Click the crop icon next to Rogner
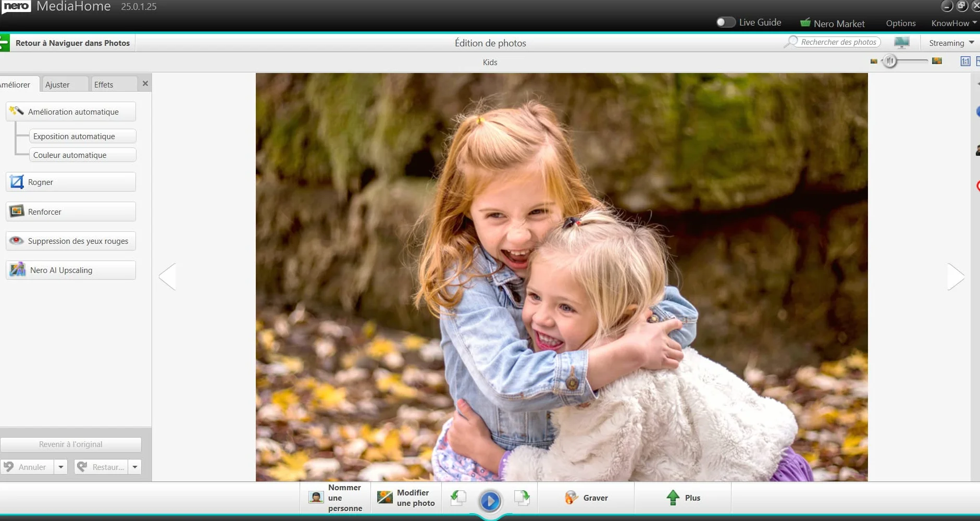This screenshot has width=980, height=521. click(x=17, y=181)
